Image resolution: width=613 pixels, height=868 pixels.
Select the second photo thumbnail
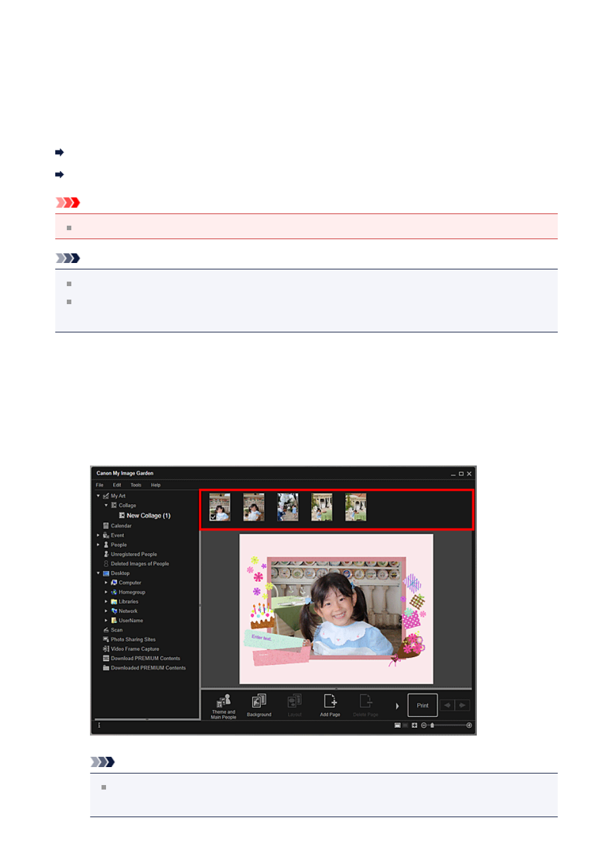coord(254,507)
